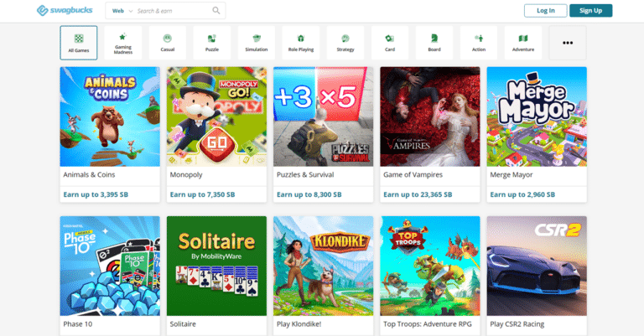Click the Merge Mayor title text

512,175
